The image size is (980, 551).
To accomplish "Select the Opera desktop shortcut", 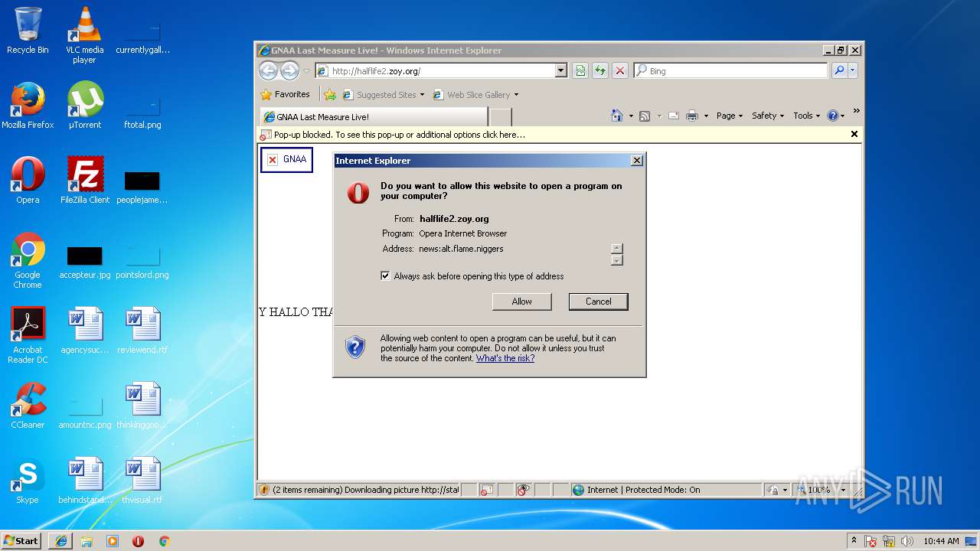I will [x=28, y=181].
